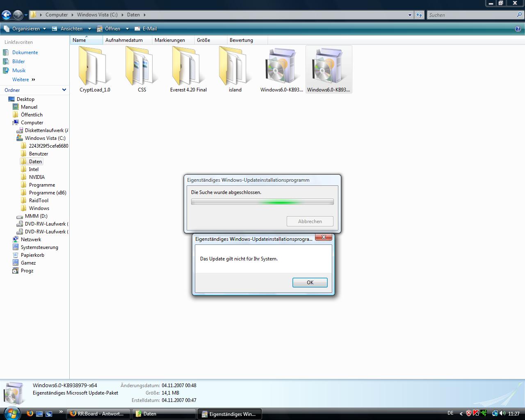Click Show Desktop in Quick Launch
This screenshot has height=420, width=525.
pos(39,414)
